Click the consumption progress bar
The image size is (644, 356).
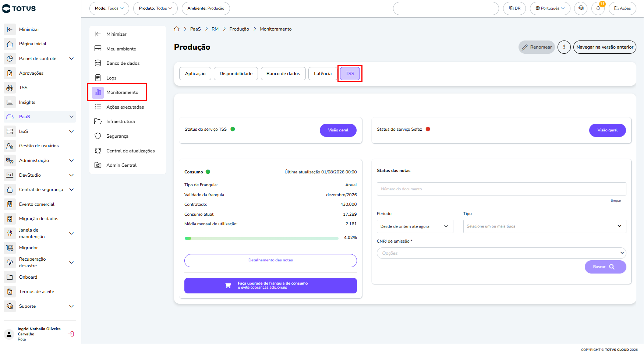(x=261, y=238)
